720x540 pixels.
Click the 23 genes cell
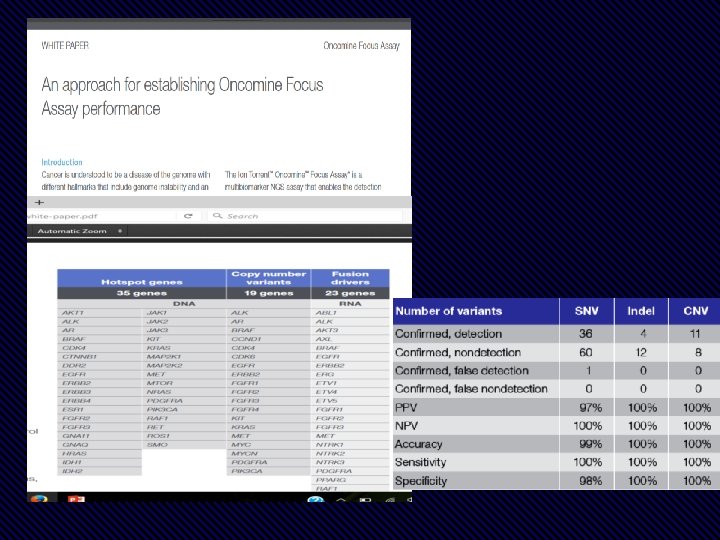point(350,293)
